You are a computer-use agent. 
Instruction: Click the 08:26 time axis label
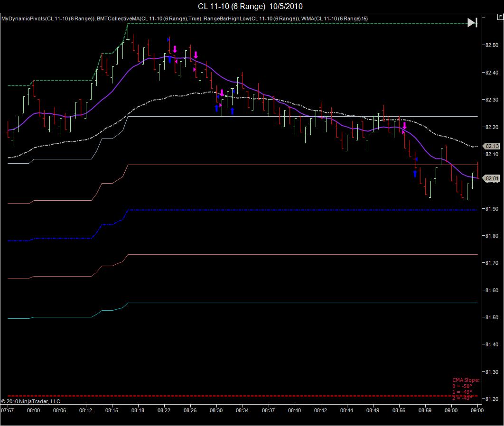tap(190, 410)
